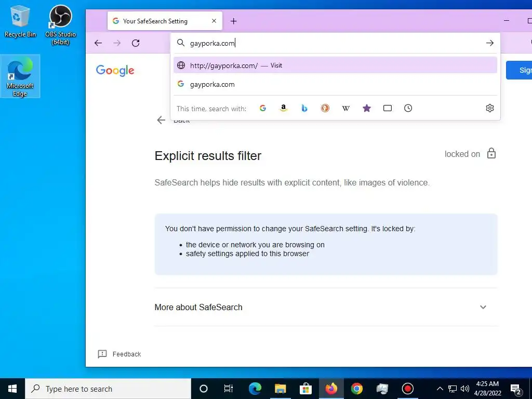Close the Your SafeSearch Setting tab
The image size is (532, 399).
pos(214,21)
